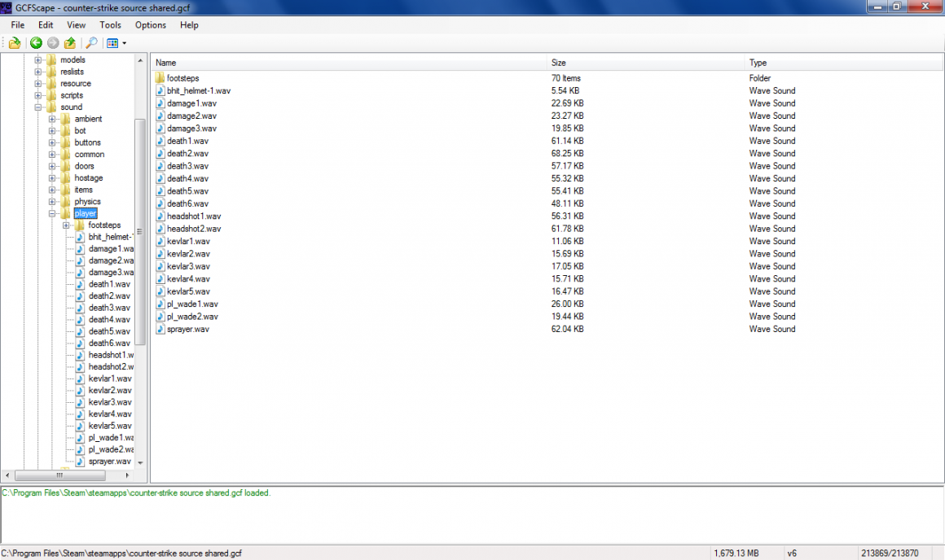This screenshot has height=560, width=945.
Task: Click the view mode grid icon
Action: (112, 43)
